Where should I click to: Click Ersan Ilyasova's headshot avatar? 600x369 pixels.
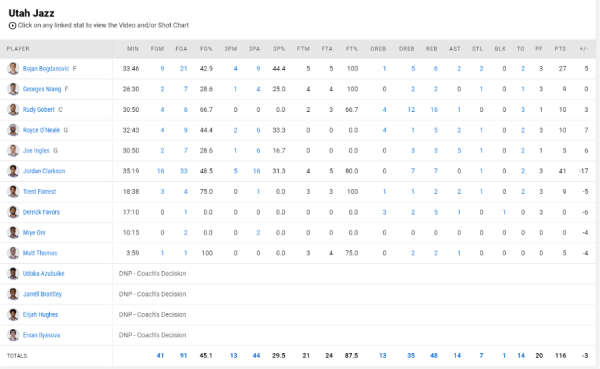tap(13, 335)
